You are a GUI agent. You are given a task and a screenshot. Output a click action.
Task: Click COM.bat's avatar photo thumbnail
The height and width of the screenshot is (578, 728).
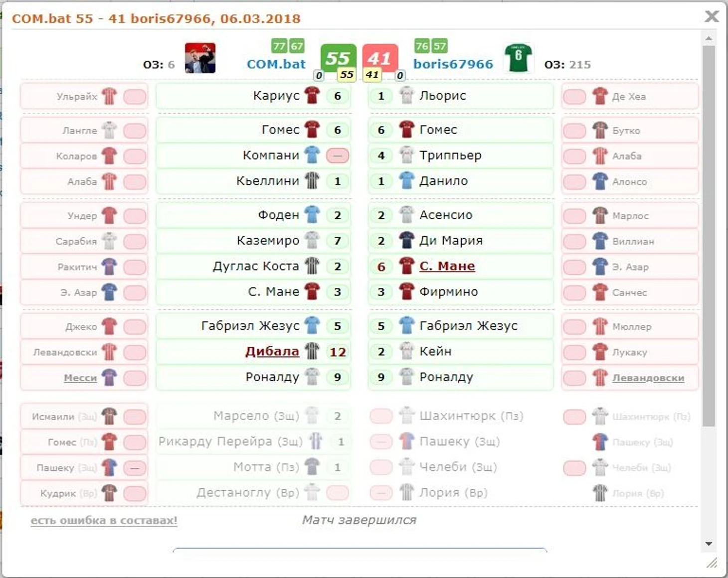point(200,58)
